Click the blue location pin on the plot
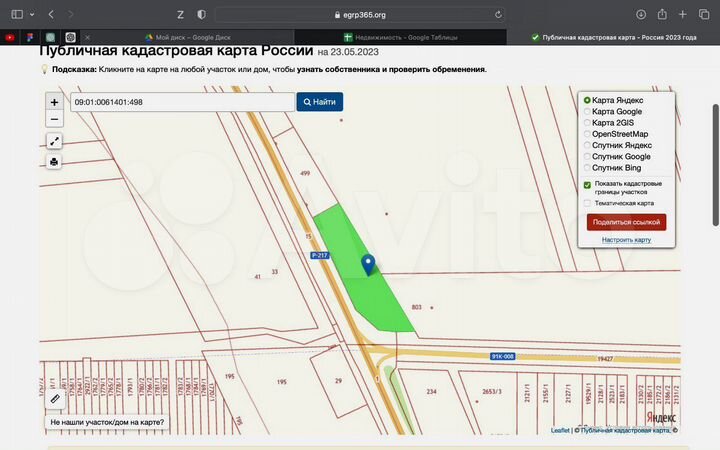The image size is (720, 450). tap(368, 263)
